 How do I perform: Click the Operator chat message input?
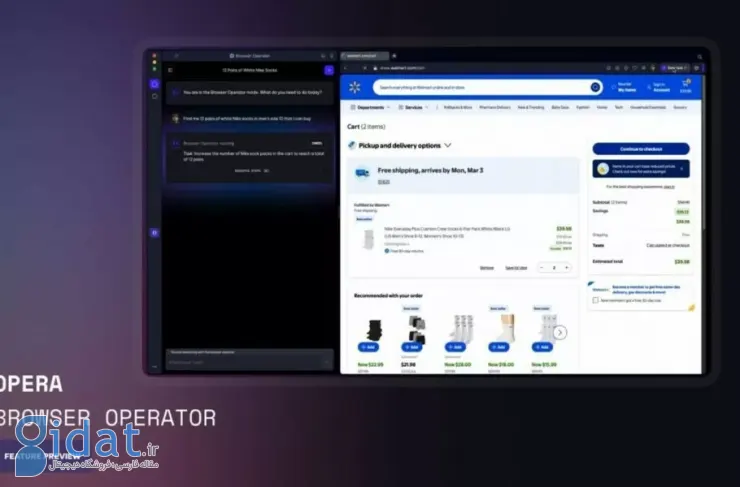point(250,362)
